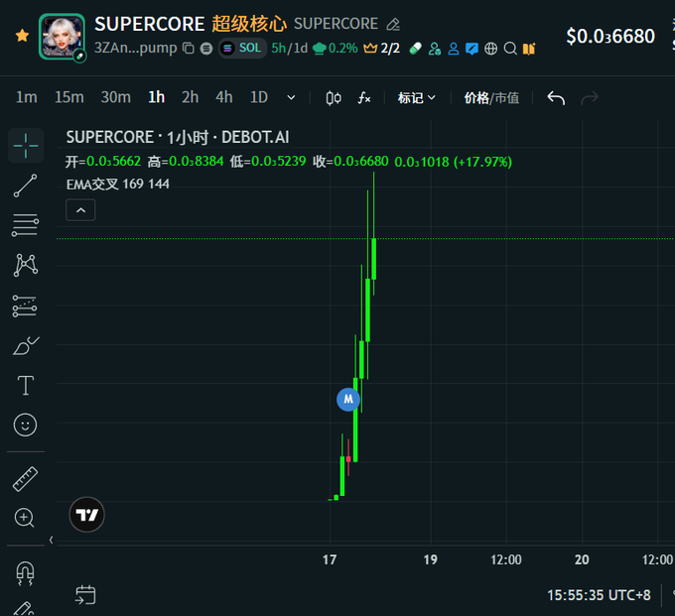675x616 pixels.
Task: Select the SOL chain badge
Action: [x=242, y=49]
